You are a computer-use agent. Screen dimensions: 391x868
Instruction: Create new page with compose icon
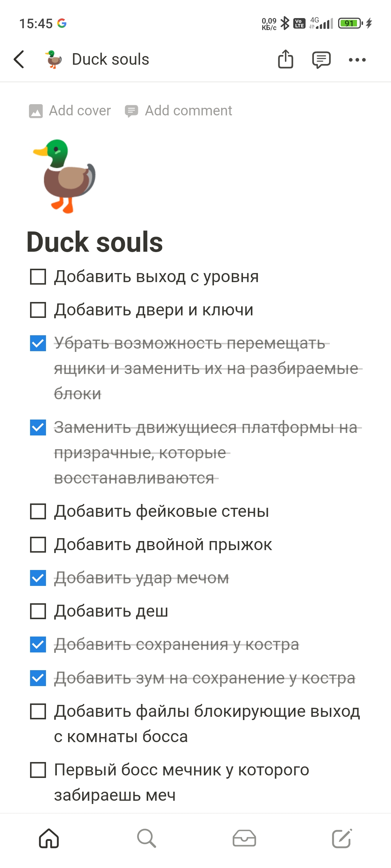coord(342,838)
